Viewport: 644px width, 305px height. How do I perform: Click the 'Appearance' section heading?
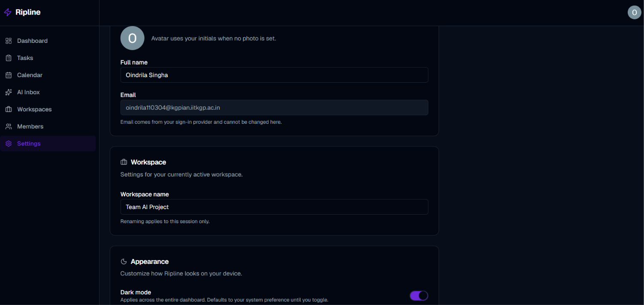[x=150, y=262]
